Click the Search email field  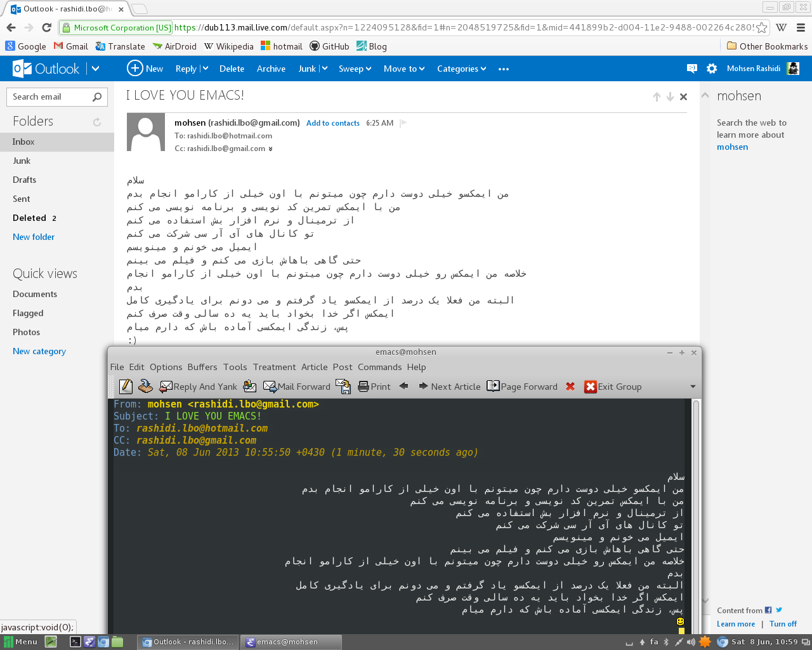coord(49,96)
